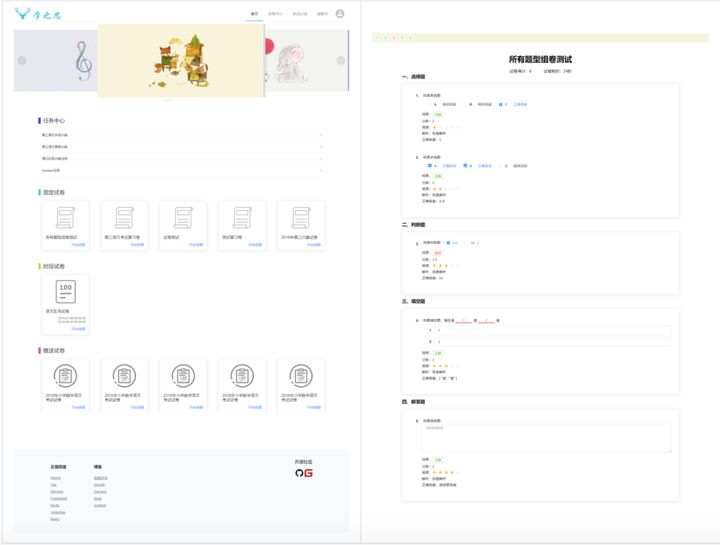
Task: Expand the second row in 任务中心 list
Action: click(x=181, y=146)
